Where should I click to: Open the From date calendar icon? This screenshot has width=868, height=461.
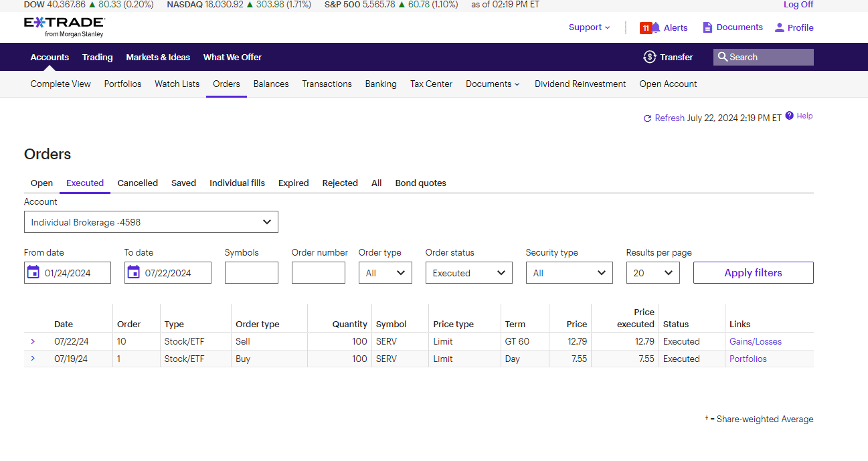(33, 272)
